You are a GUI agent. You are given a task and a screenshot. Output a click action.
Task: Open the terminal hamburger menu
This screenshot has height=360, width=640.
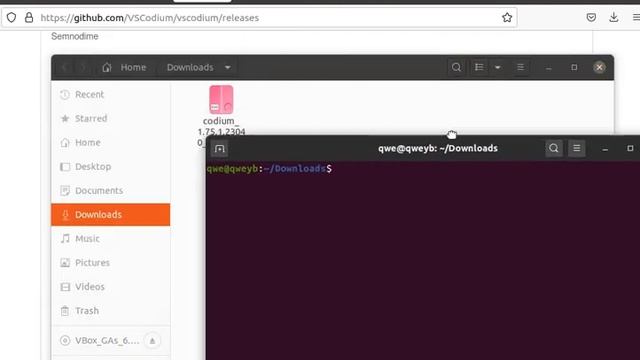point(577,148)
